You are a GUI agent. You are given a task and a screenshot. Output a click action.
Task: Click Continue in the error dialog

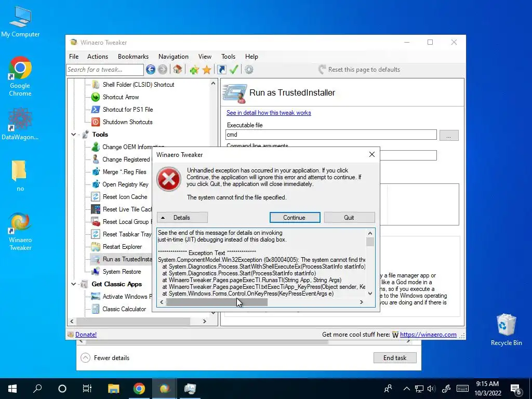[x=295, y=218]
